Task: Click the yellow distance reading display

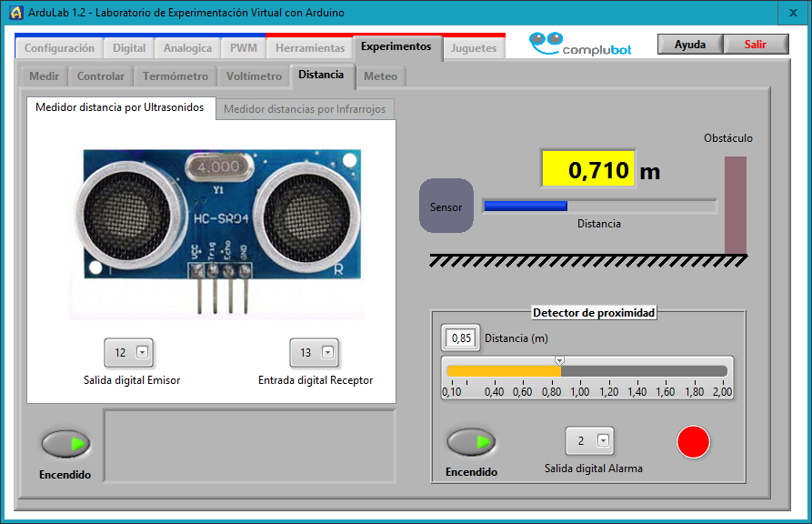Action: pyautogui.click(x=587, y=169)
